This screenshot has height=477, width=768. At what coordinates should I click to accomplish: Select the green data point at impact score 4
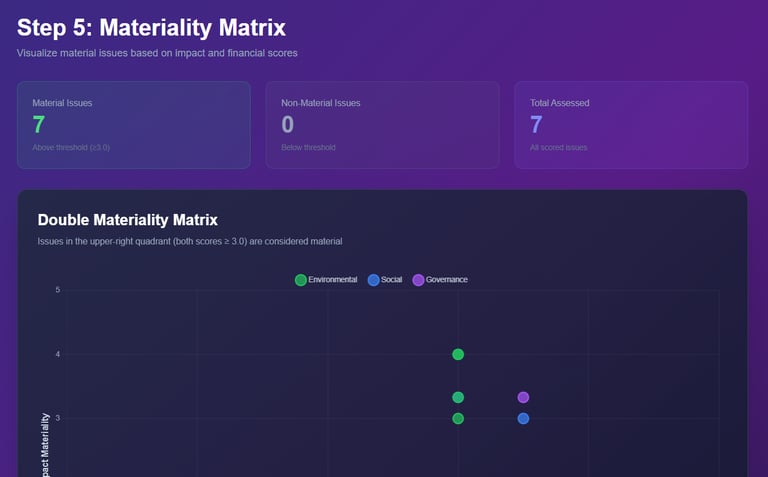[x=458, y=354]
